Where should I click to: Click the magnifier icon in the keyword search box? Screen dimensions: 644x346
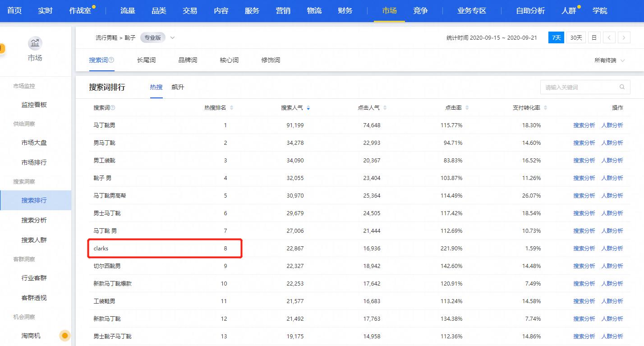coord(622,87)
